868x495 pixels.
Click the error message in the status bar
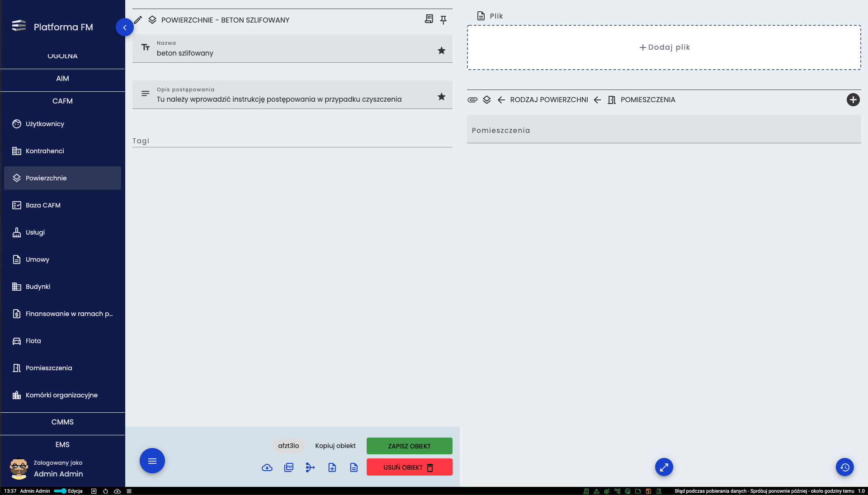click(764, 491)
